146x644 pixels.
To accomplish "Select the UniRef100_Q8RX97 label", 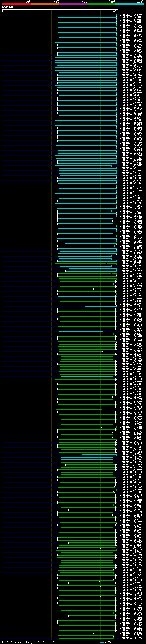I will [131, 203].
